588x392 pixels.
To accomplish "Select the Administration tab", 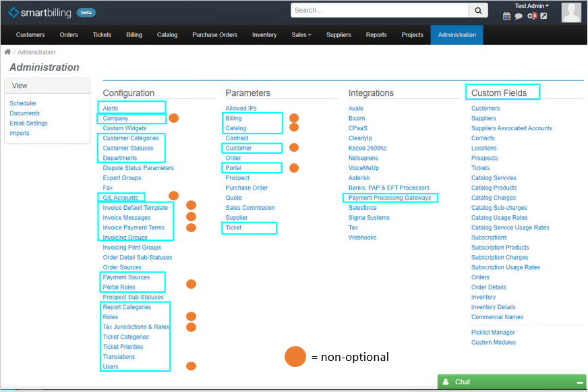I will coord(457,35).
